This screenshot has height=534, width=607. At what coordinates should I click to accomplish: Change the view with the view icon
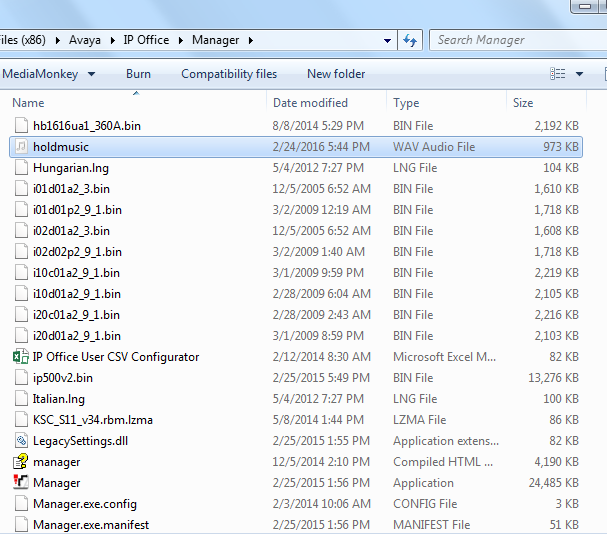557,74
